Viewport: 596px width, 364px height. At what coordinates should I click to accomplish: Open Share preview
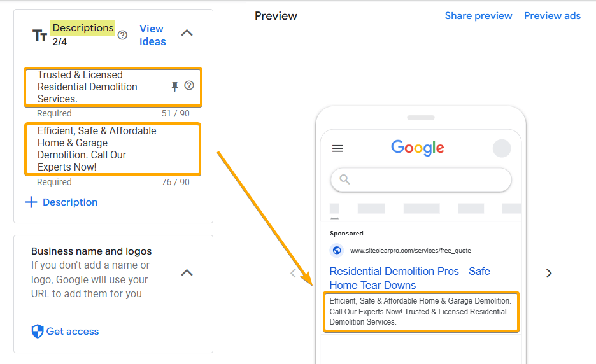[478, 16]
